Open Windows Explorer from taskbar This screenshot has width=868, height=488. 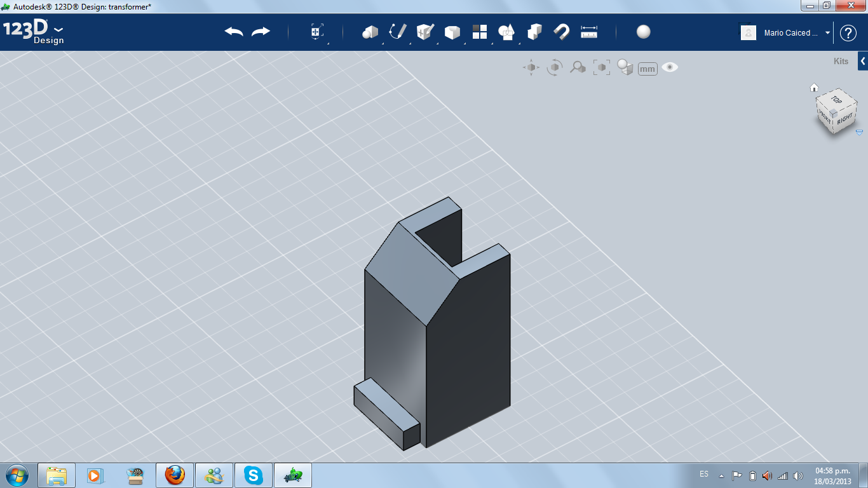(57, 475)
